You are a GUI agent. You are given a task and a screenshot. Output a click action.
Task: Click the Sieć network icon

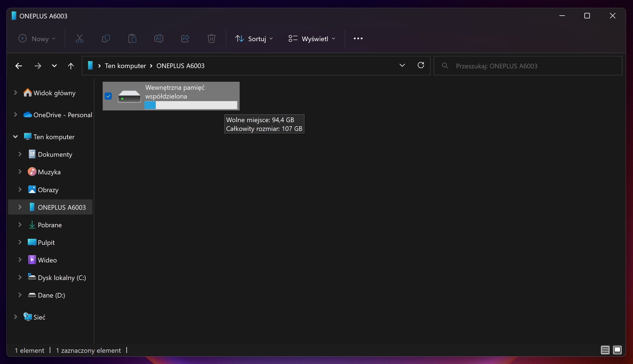(27, 317)
